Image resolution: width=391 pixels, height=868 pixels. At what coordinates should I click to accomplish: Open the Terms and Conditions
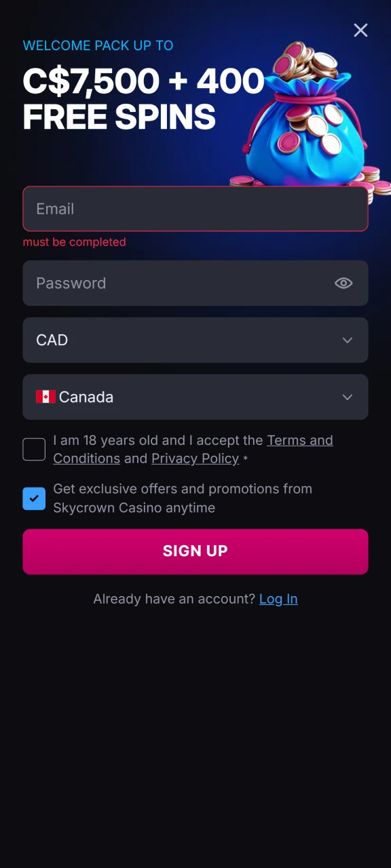pos(300,440)
